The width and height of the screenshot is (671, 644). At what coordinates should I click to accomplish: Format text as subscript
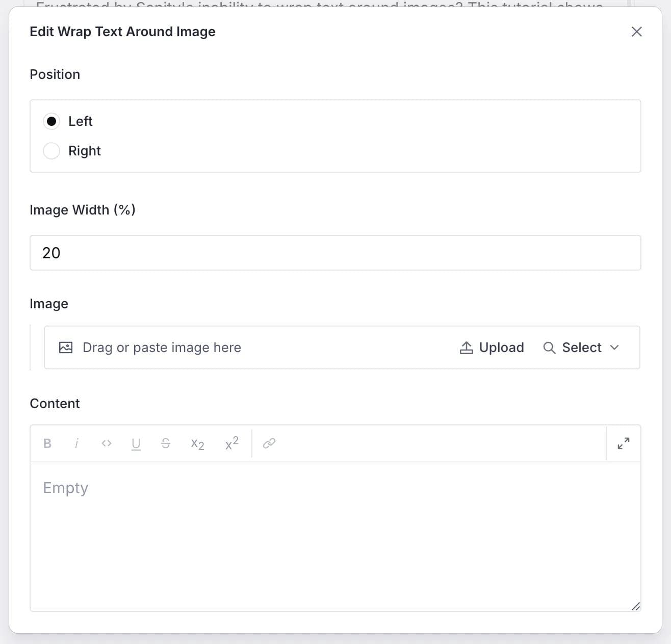(197, 444)
